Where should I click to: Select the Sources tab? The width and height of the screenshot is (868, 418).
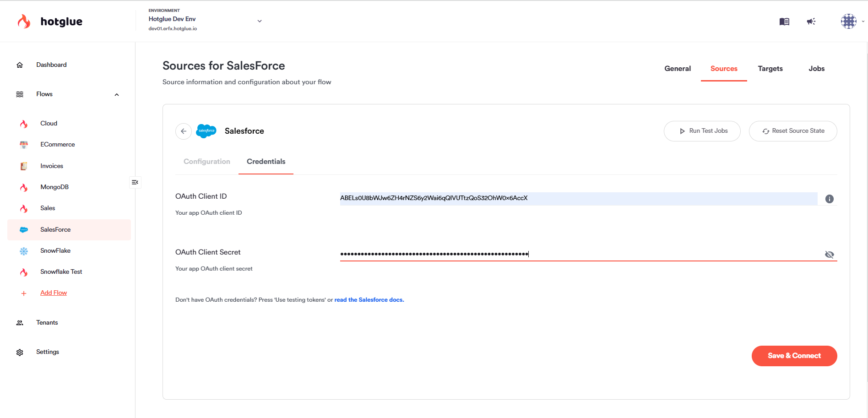[x=724, y=69]
